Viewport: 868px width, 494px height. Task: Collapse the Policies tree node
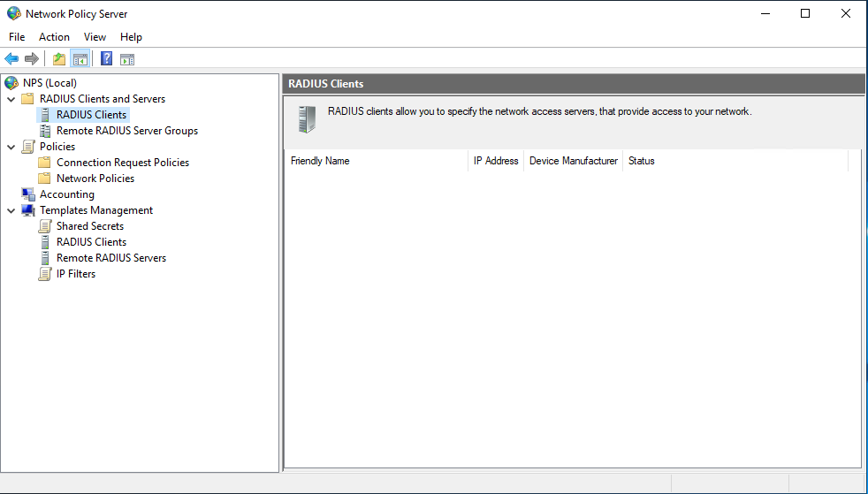(11, 148)
